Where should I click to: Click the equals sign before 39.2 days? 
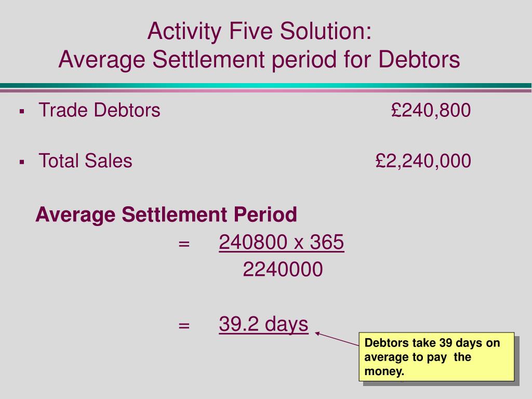click(184, 326)
